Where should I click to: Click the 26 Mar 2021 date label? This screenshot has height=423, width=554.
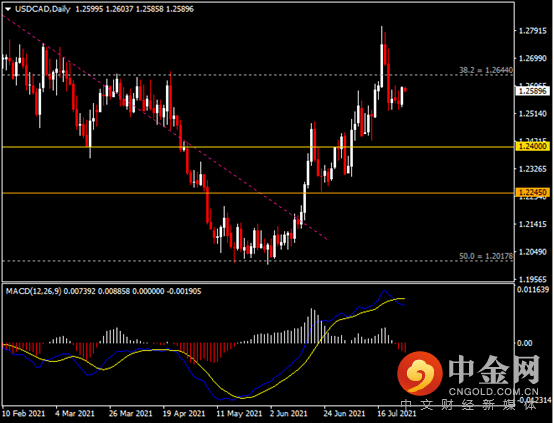click(x=130, y=413)
